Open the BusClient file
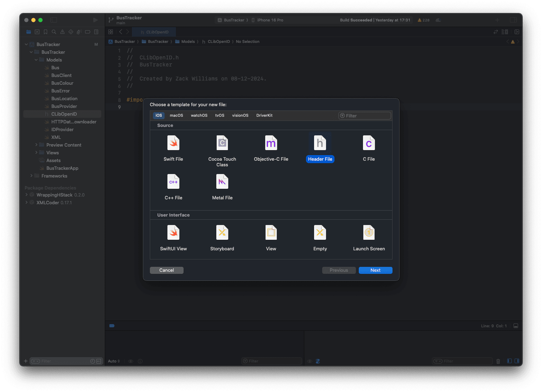542x392 pixels. 62,75
